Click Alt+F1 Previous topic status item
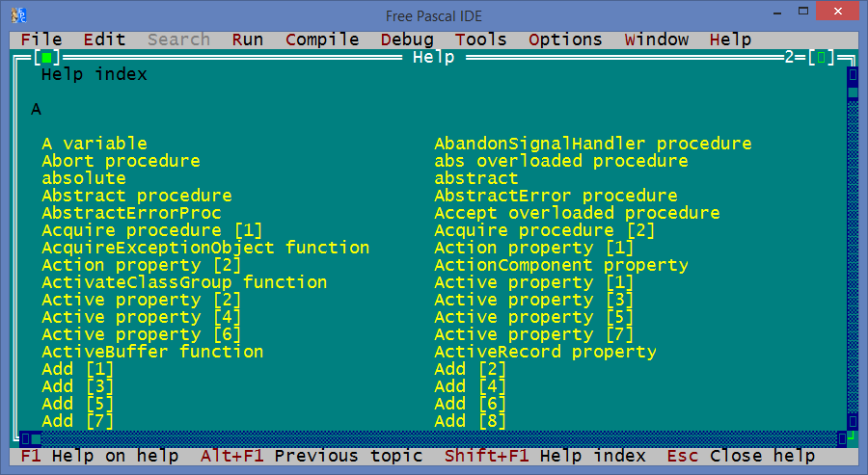The width and height of the screenshot is (868, 475). pos(312,456)
